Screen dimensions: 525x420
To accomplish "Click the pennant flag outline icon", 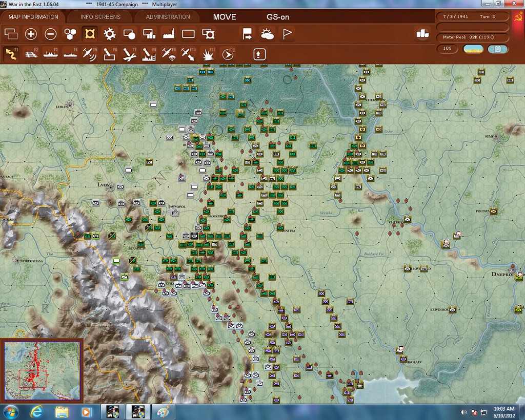I will tap(287, 34).
